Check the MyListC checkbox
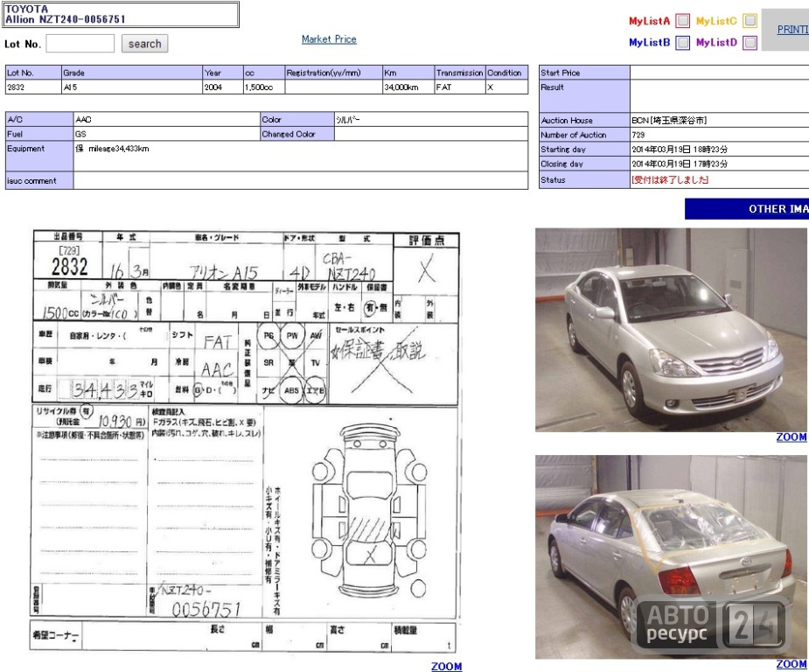Screen dimensions: 809x672 (x=750, y=21)
